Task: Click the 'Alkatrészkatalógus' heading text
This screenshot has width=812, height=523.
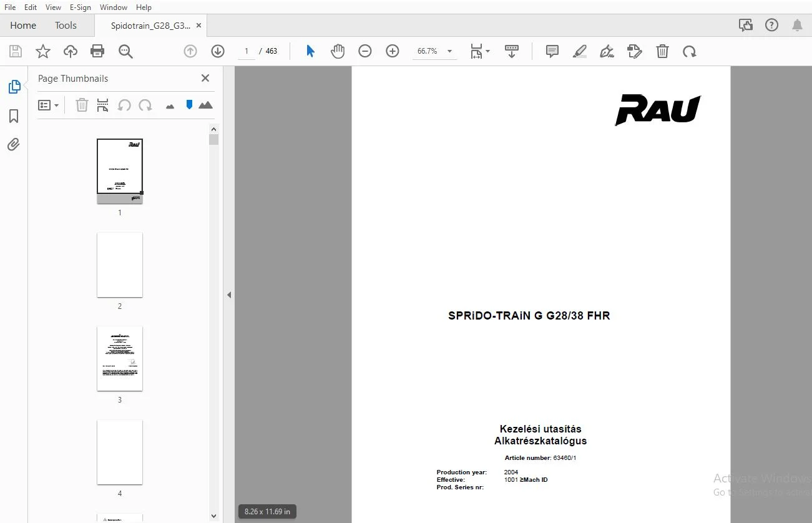Action: coord(541,441)
